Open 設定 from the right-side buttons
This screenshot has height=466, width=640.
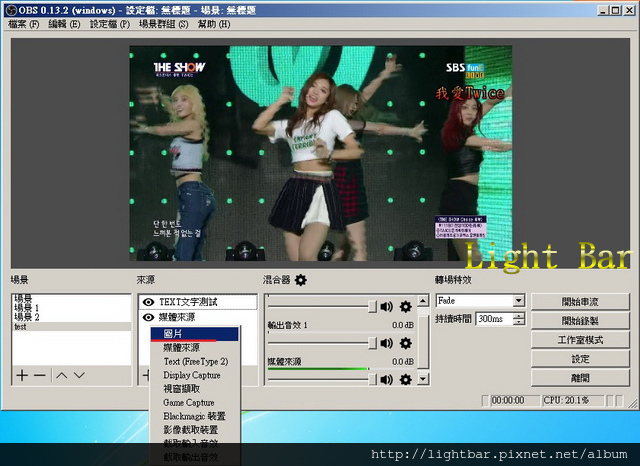580,359
